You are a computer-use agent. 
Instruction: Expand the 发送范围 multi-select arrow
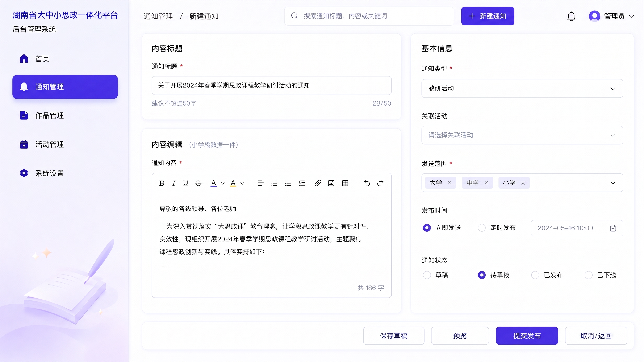point(612,183)
